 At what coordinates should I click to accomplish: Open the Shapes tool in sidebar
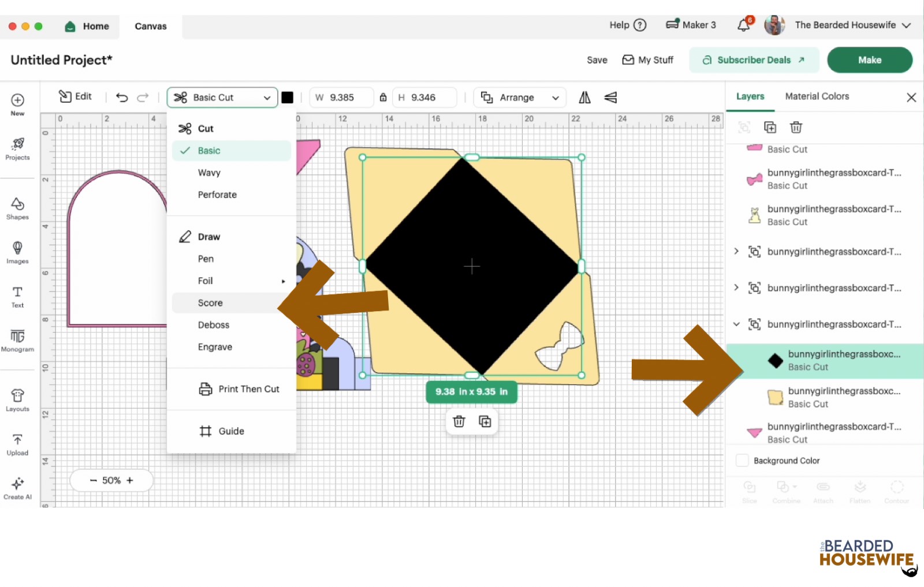[x=17, y=208]
